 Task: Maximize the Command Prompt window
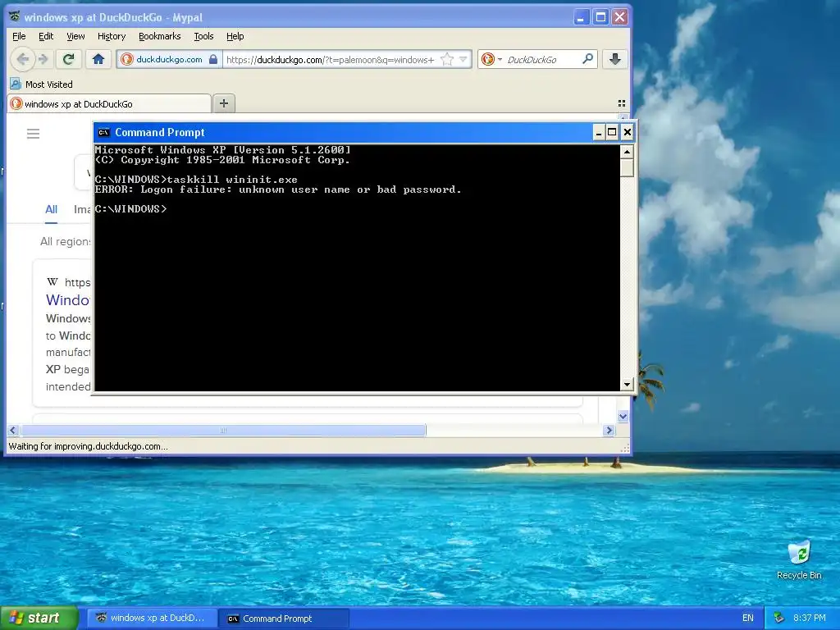(x=612, y=132)
